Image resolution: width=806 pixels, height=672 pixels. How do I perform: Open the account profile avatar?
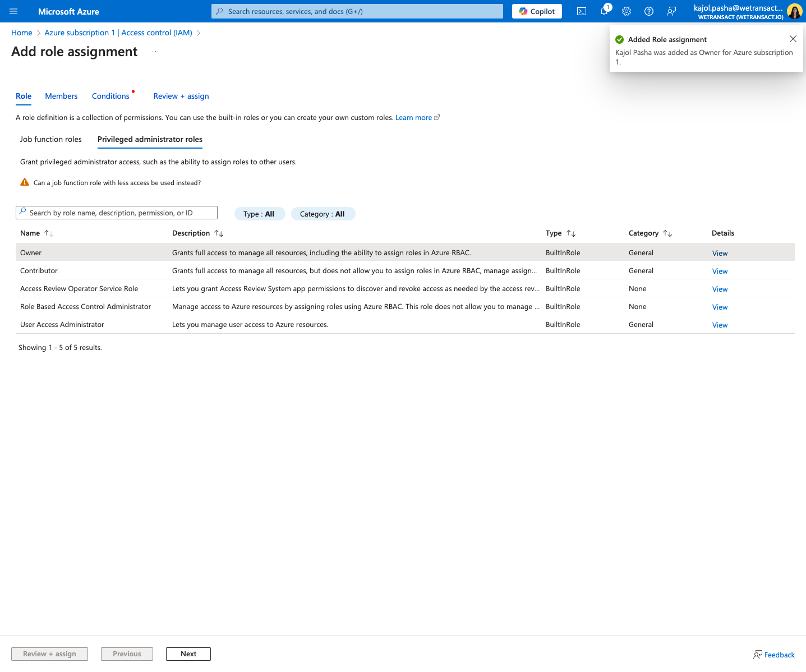pyautogui.click(x=794, y=11)
